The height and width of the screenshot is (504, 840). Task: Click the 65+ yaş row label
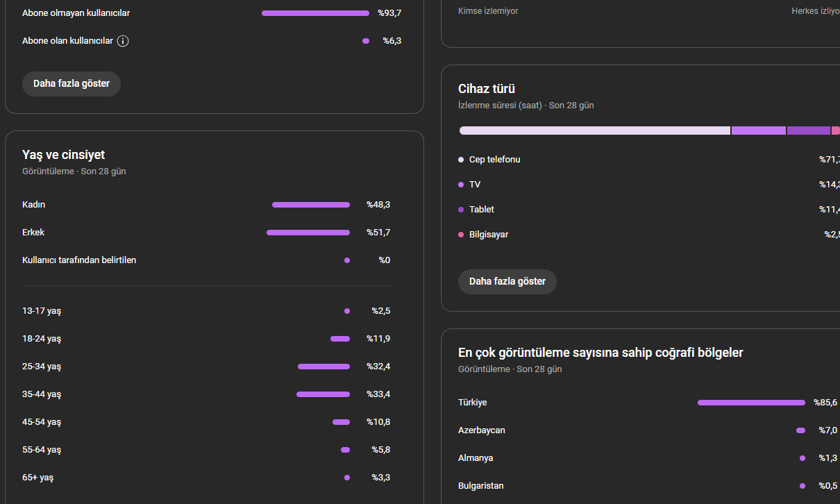pos(38,478)
